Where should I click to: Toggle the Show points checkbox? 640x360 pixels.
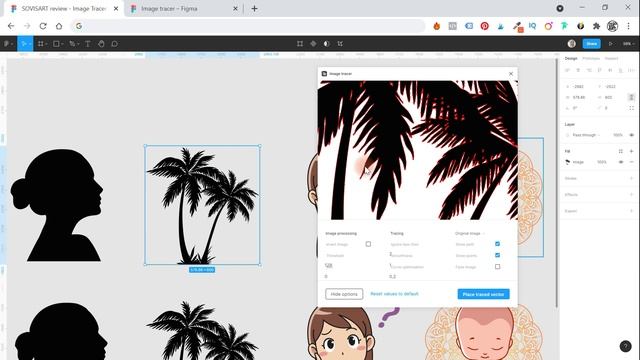(497, 255)
